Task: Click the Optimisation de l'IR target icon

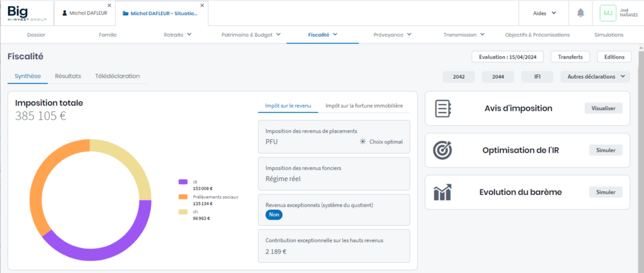Action: coord(443,150)
